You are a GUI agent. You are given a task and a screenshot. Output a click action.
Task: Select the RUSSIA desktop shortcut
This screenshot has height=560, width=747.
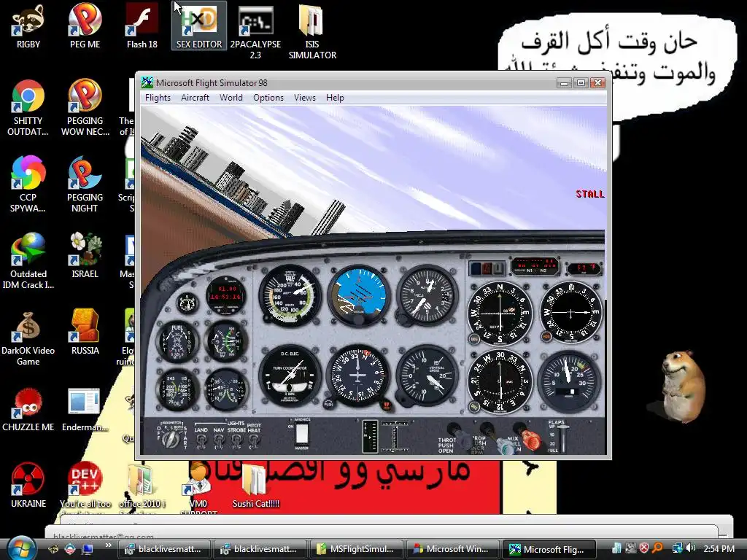coord(85,332)
